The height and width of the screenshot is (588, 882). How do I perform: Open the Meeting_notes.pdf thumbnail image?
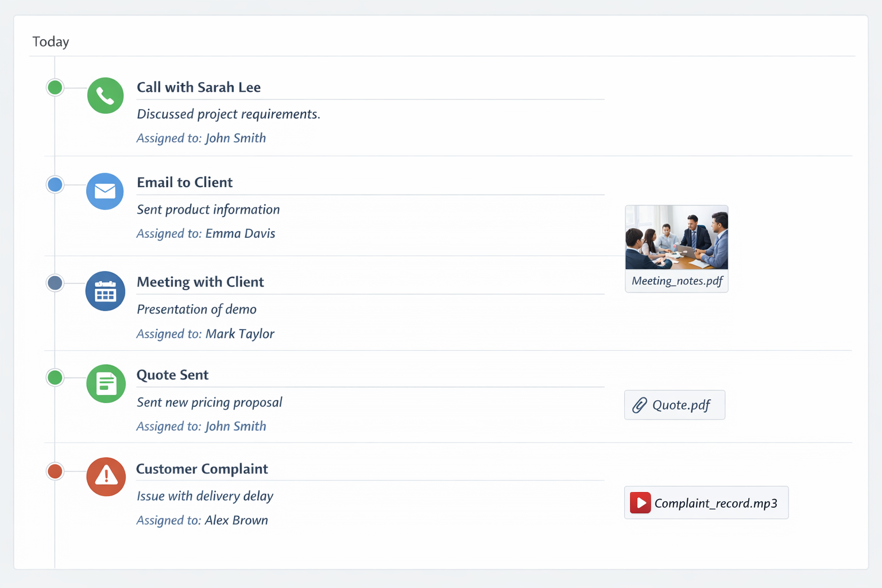click(676, 238)
